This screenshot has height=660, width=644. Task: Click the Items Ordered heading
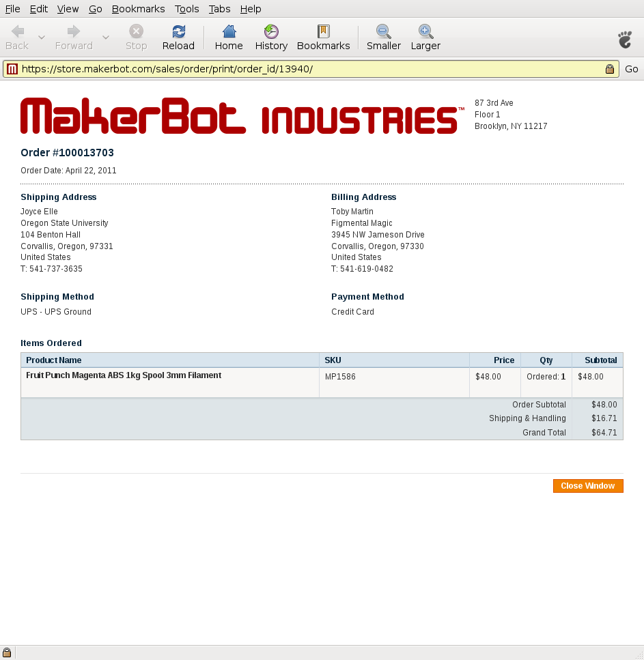51,343
